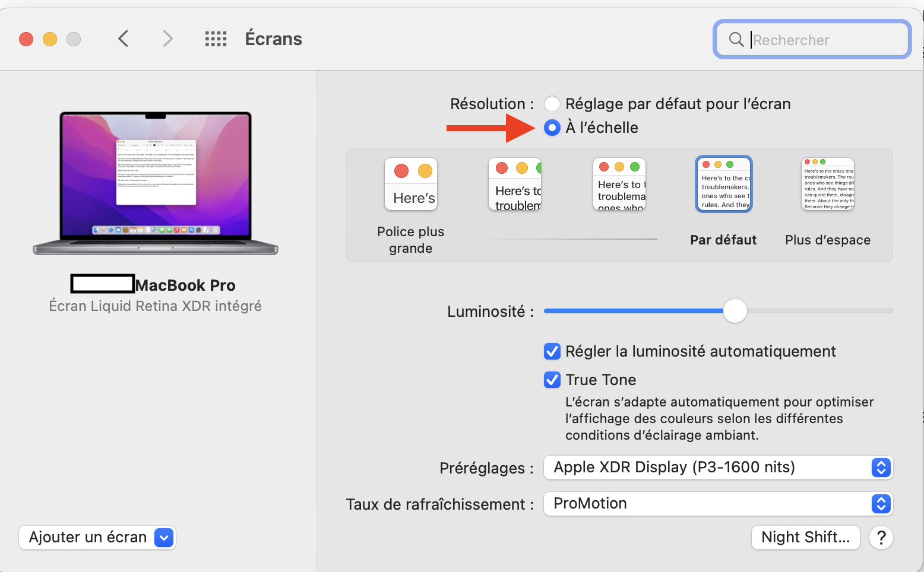Show all preferences grid icon
924x572 pixels.
[x=216, y=39]
